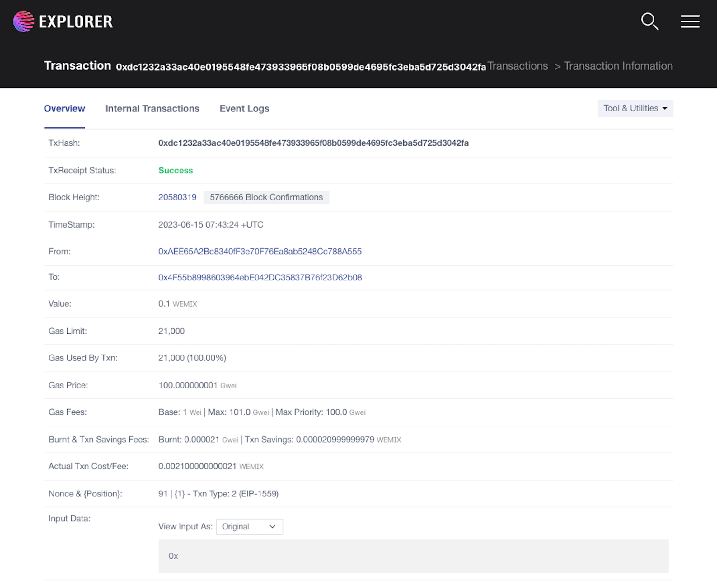Click the Transaction Infomation breadcrumb

click(x=618, y=66)
